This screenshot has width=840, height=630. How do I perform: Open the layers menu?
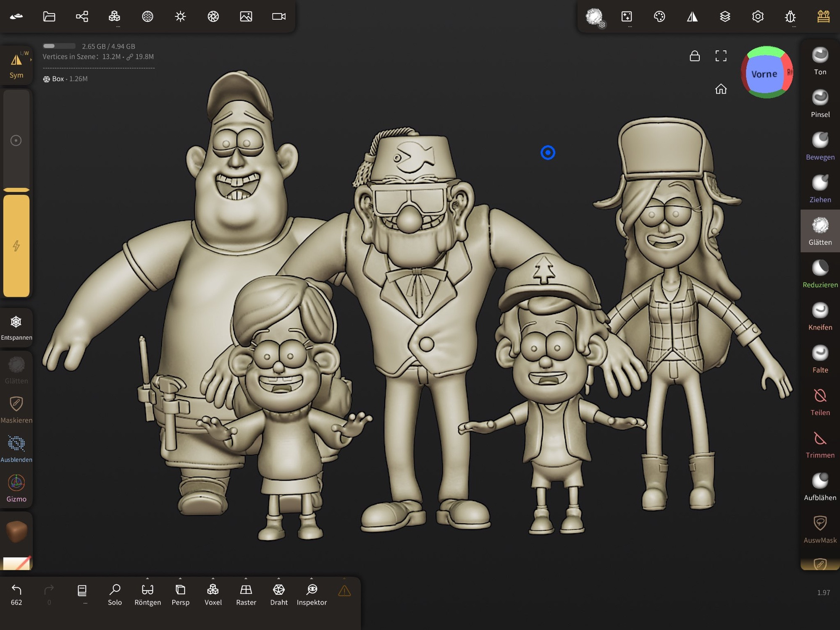(725, 16)
